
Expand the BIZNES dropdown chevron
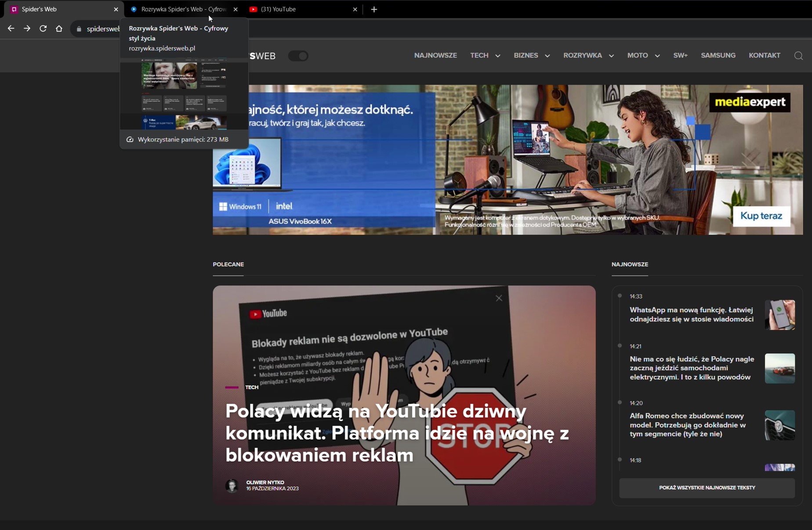(x=547, y=56)
